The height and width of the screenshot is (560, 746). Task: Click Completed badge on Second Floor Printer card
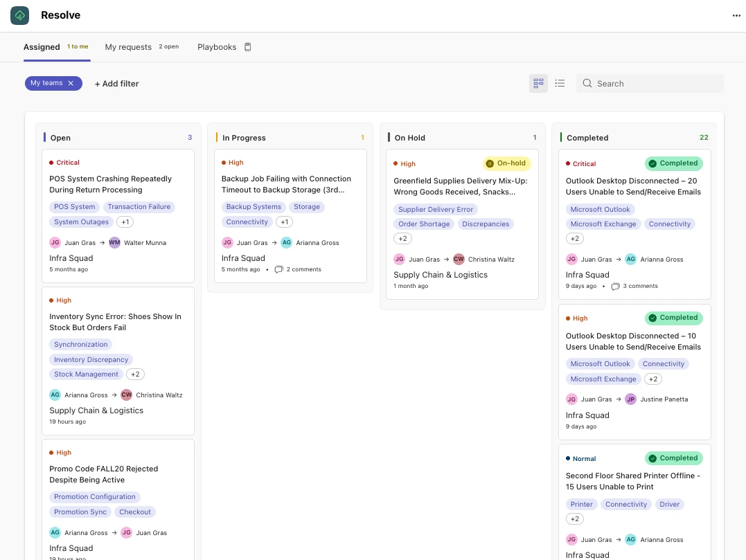[674, 458]
